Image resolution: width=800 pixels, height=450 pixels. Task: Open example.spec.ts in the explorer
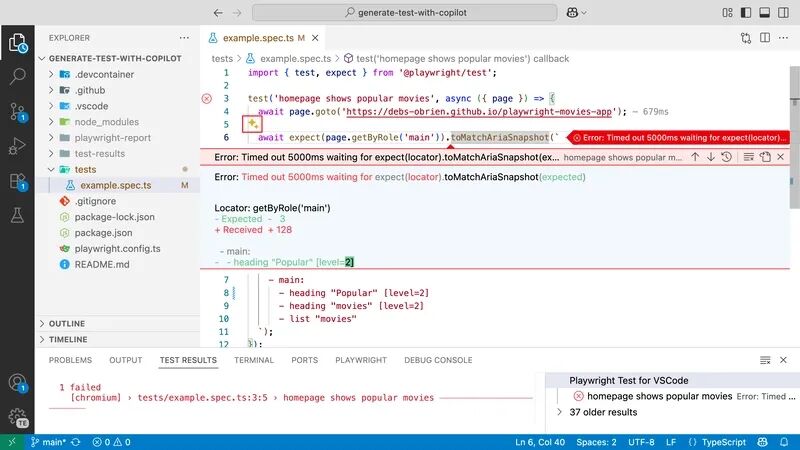(x=117, y=185)
